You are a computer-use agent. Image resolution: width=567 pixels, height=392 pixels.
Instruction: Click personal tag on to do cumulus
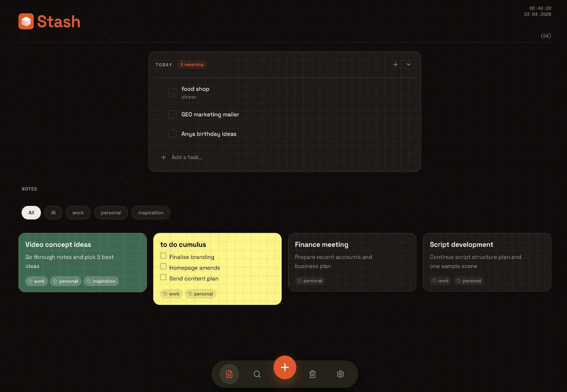point(200,294)
